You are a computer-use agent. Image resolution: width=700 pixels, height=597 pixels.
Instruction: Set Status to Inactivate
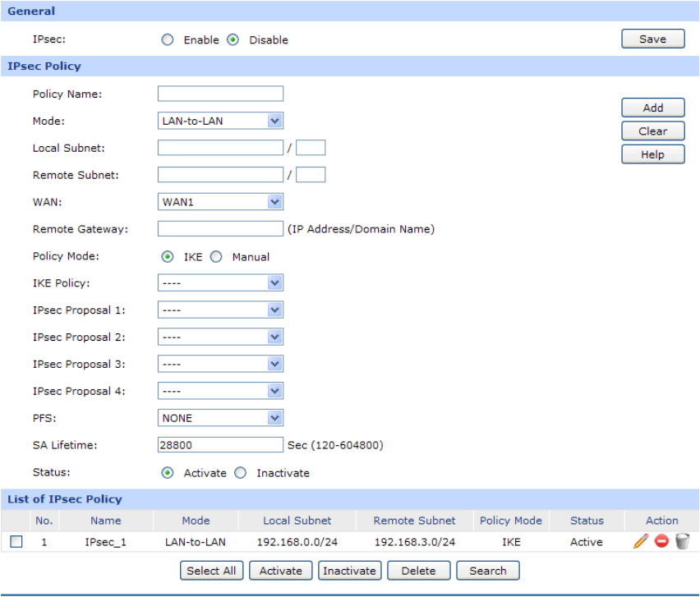pos(240,472)
